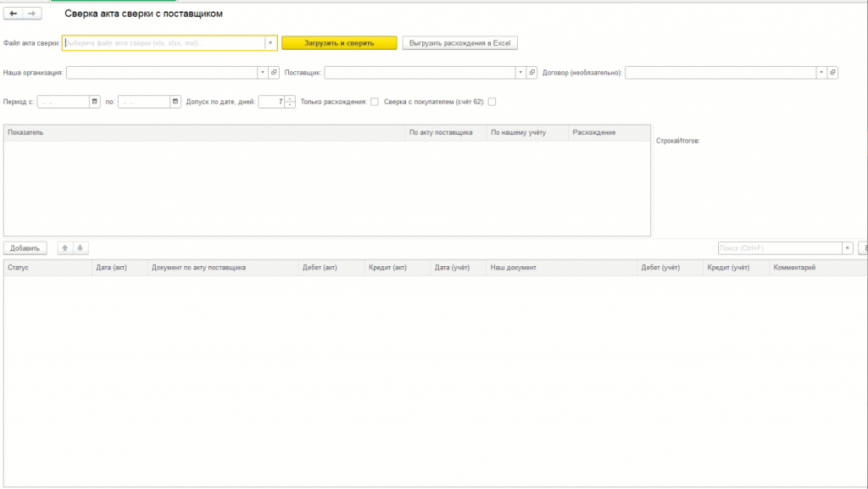
Task: Adjust Допуск по дате days stepper
Action: pyautogui.click(x=290, y=102)
